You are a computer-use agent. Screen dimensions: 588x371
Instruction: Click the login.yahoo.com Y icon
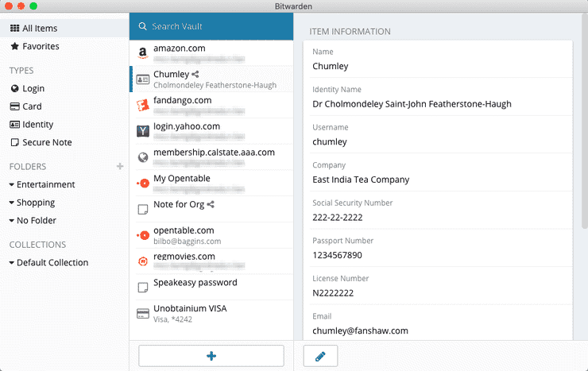(x=142, y=131)
